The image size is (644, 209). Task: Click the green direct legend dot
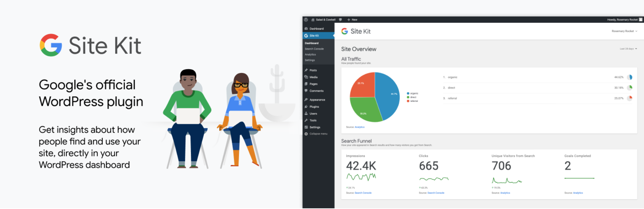pyautogui.click(x=408, y=97)
